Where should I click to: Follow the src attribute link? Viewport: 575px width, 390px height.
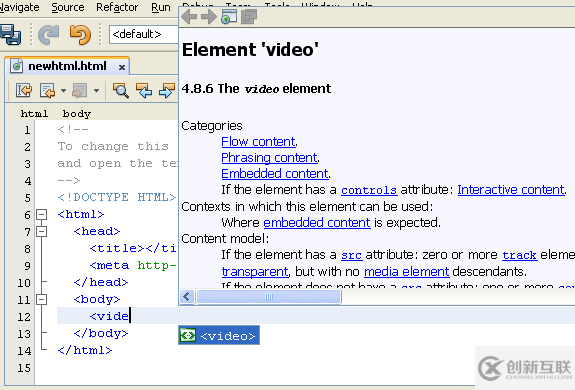(352, 255)
